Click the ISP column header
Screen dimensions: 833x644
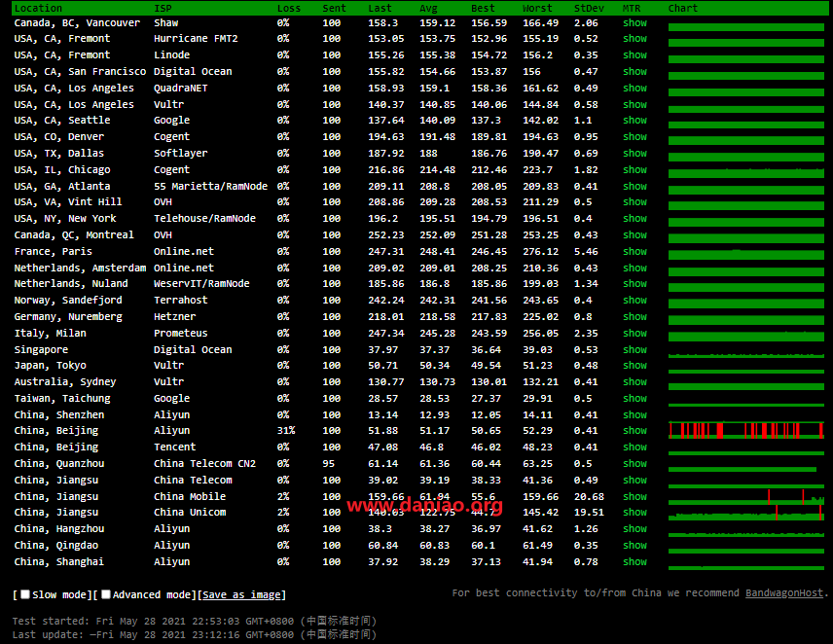click(163, 8)
